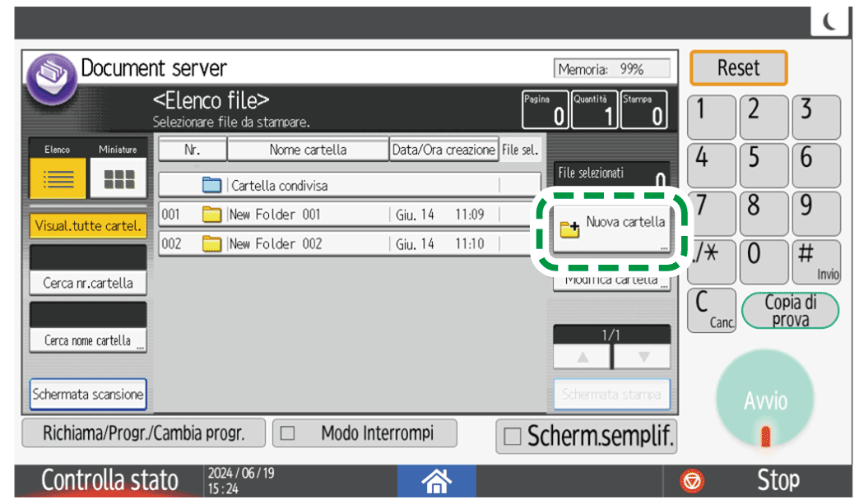Image resolution: width=859 pixels, height=504 pixels.
Task: Open the yellow New Folder 002 folder icon
Action: click(211, 243)
